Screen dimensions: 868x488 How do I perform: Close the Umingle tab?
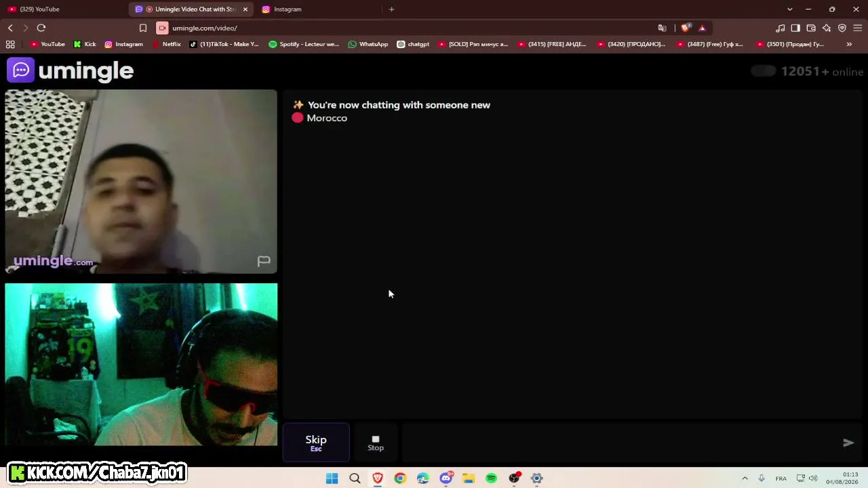(245, 9)
